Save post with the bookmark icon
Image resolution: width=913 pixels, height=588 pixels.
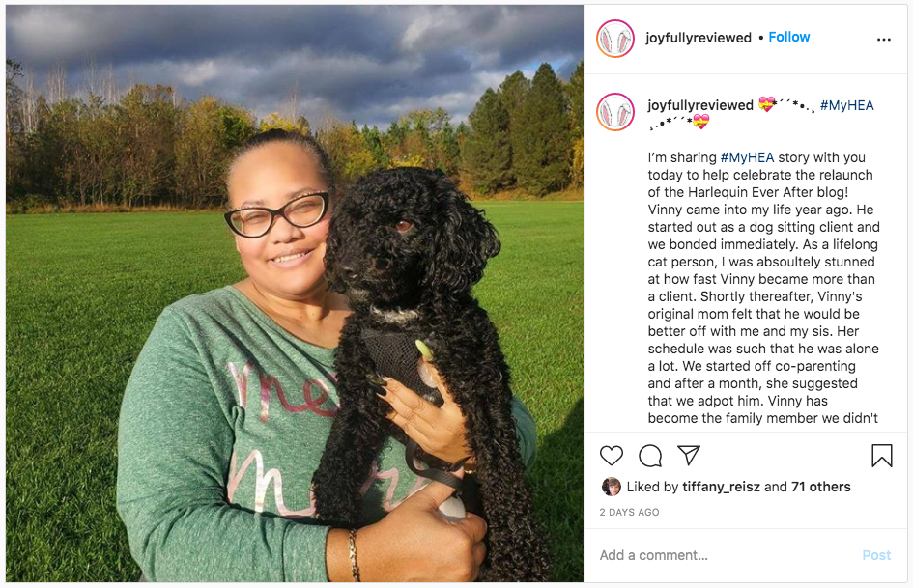pyautogui.click(x=881, y=456)
